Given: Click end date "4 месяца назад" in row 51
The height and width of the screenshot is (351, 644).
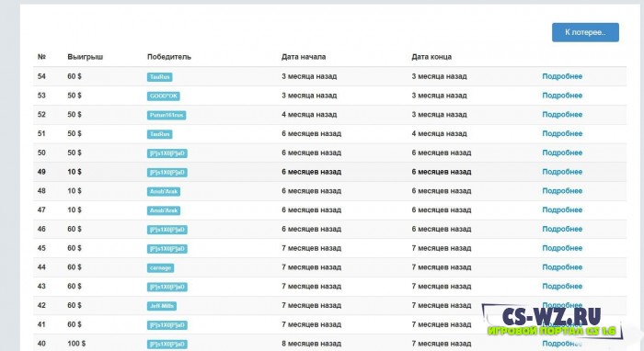Looking at the screenshot, I should (x=440, y=133).
